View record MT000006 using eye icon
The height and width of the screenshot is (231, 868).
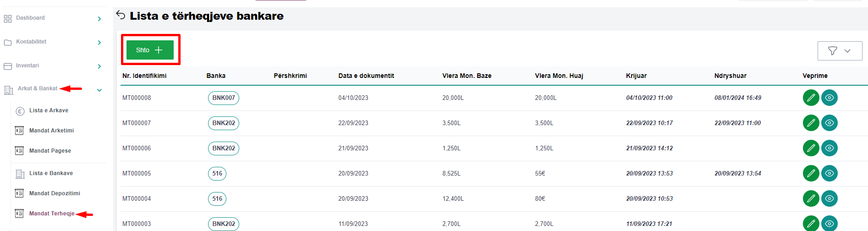pyautogui.click(x=829, y=148)
